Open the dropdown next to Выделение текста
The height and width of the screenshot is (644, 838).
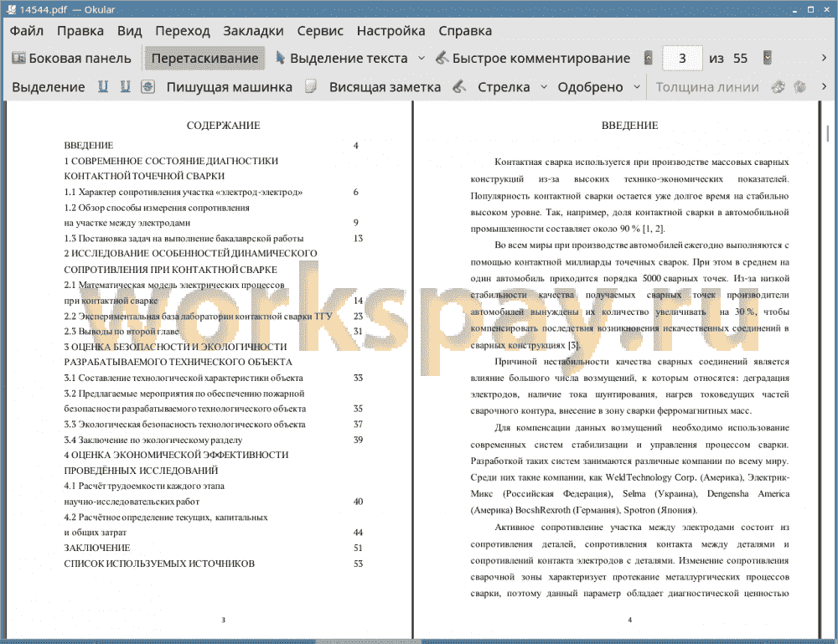coord(422,59)
